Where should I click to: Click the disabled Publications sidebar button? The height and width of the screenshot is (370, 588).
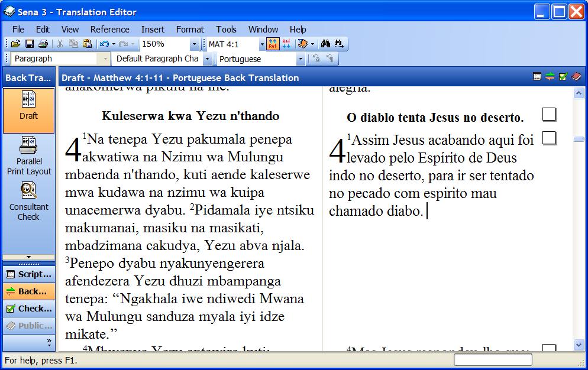[x=29, y=326]
